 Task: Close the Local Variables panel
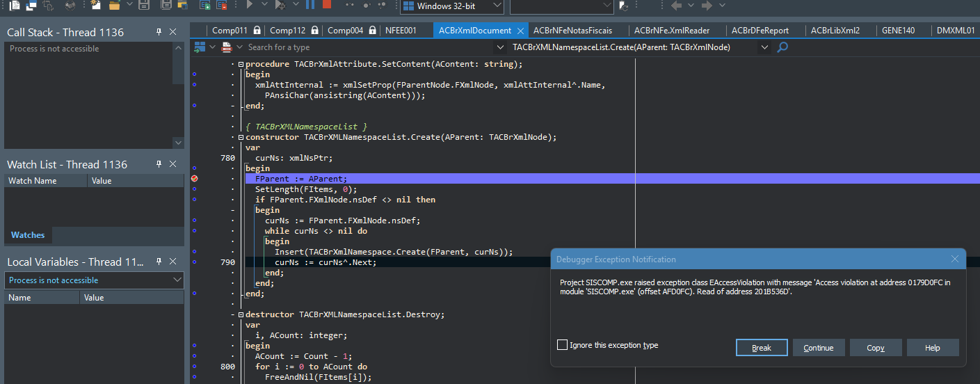(173, 262)
